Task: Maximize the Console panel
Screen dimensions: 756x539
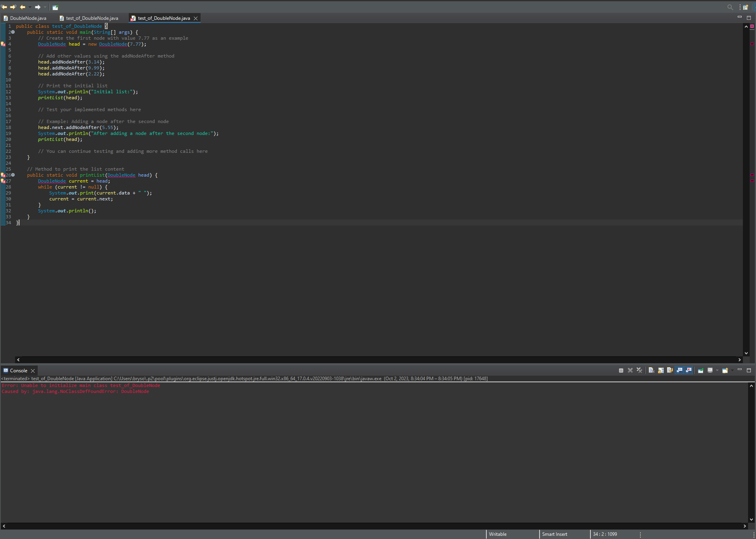Action: pyautogui.click(x=749, y=370)
